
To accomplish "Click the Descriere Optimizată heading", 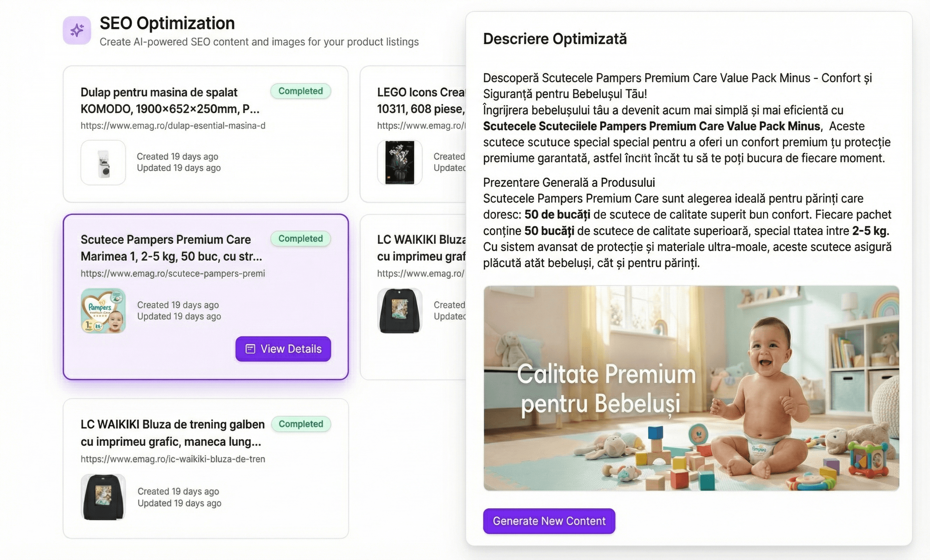I will click(554, 39).
